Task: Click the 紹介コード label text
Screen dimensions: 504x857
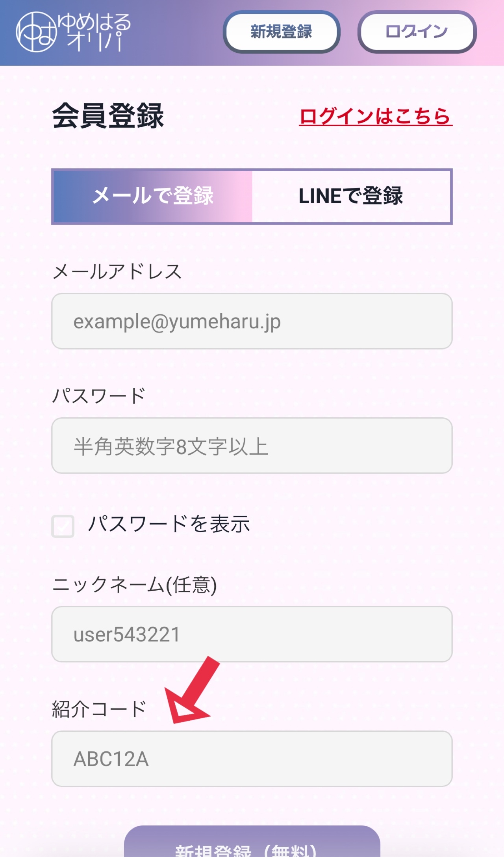Action: (x=99, y=709)
